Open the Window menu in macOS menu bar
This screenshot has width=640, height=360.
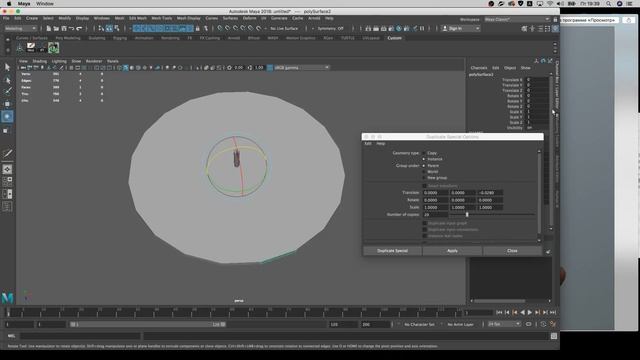[44, 4]
